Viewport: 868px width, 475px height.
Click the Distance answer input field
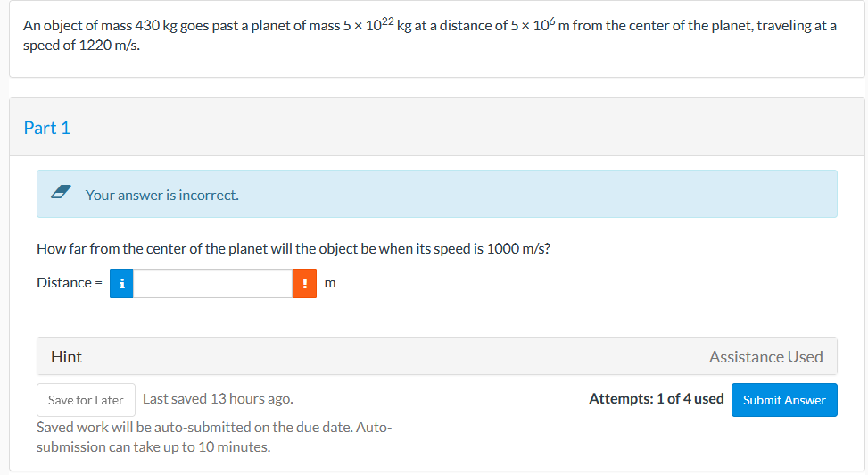212,283
